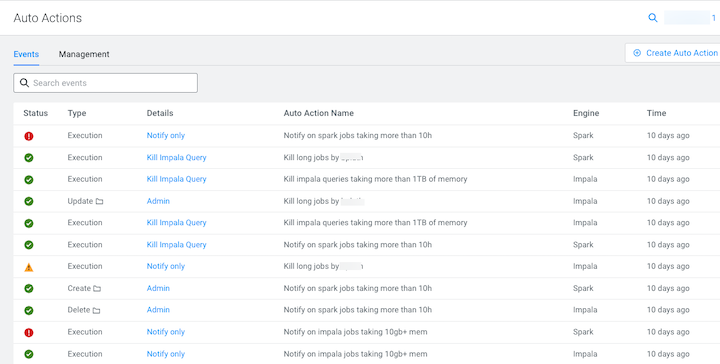Sort by the Engine column header
This screenshot has height=364, width=720.
(586, 113)
